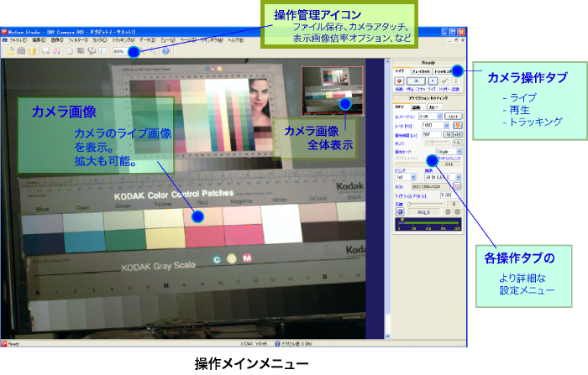Click the first grey round button right of Acq_A
Screen dimensions: 588x375
pyautogui.click(x=448, y=211)
